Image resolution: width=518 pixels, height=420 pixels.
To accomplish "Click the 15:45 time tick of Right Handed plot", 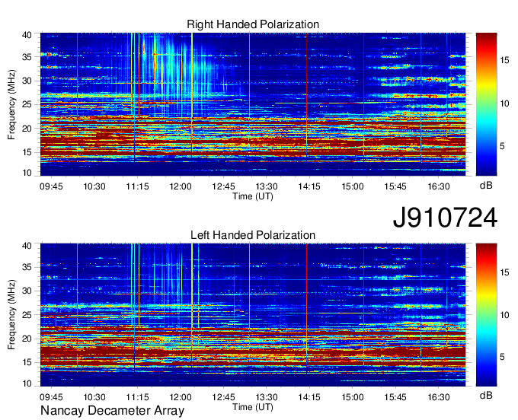I will 395,186.
